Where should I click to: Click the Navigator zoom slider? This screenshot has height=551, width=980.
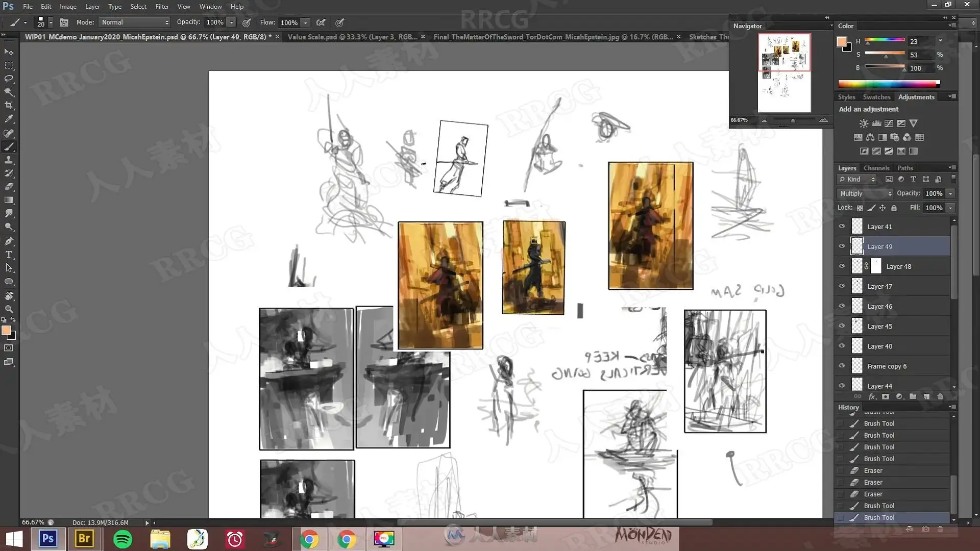793,120
